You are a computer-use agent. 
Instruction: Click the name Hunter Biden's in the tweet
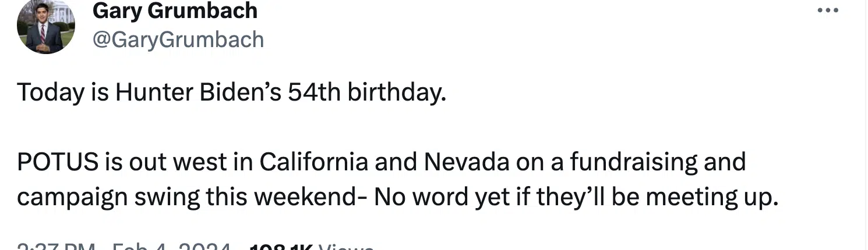[x=199, y=92]
